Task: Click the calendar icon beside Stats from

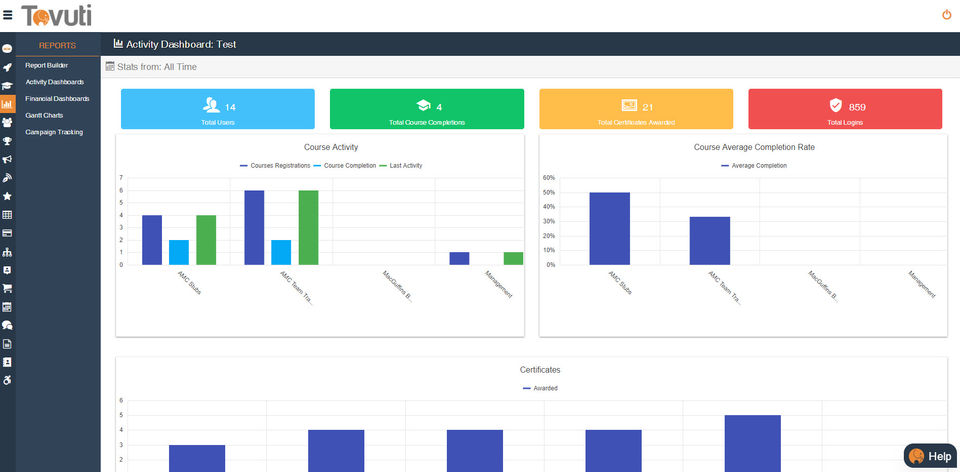Action: 110,66
